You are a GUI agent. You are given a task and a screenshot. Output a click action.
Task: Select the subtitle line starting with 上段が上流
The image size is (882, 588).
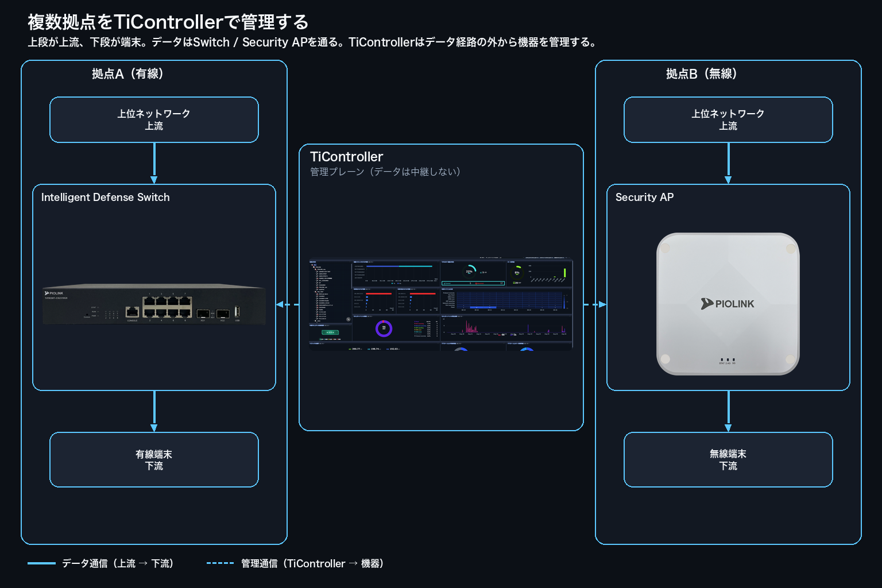coord(314,42)
